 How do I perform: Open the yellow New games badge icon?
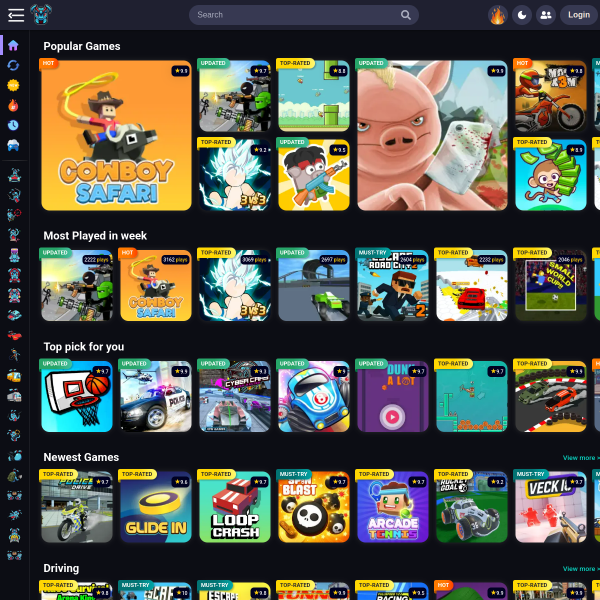tap(13, 85)
